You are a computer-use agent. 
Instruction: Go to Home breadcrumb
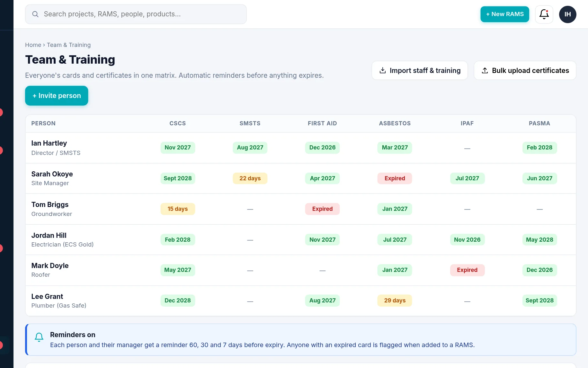coord(33,45)
